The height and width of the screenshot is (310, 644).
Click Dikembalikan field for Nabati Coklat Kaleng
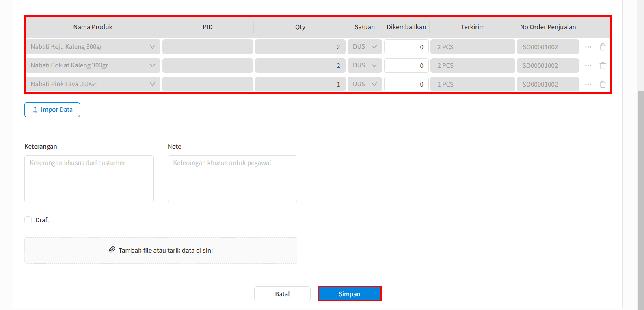pos(406,65)
